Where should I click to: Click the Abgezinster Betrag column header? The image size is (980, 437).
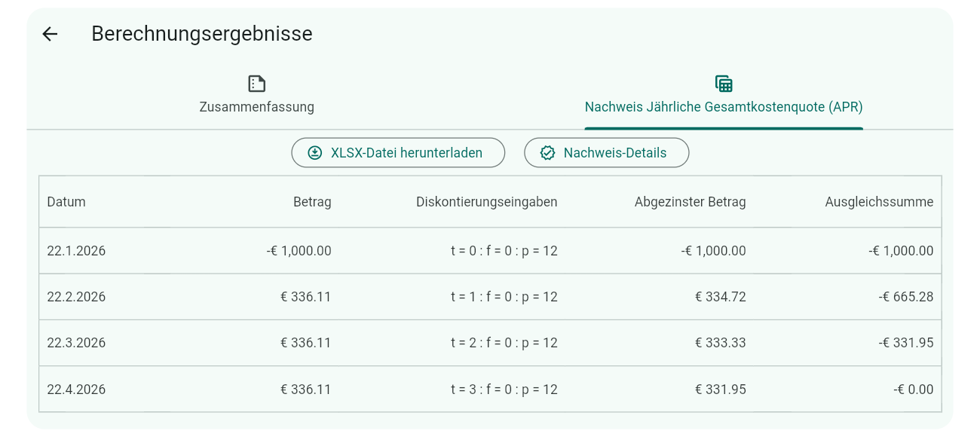(x=691, y=202)
